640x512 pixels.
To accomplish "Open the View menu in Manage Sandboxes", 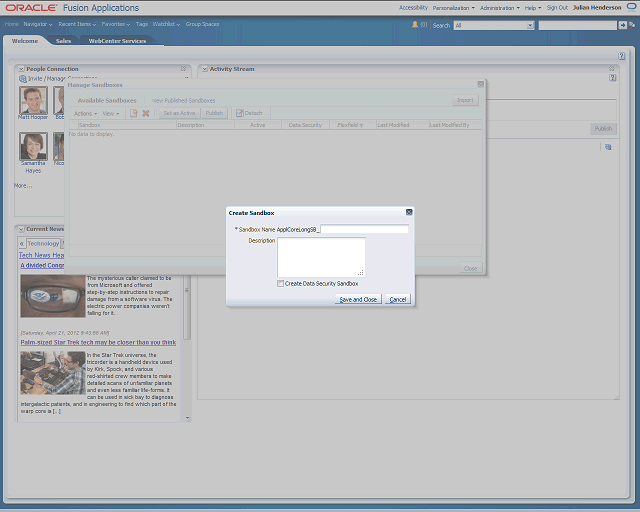I will pos(111,114).
